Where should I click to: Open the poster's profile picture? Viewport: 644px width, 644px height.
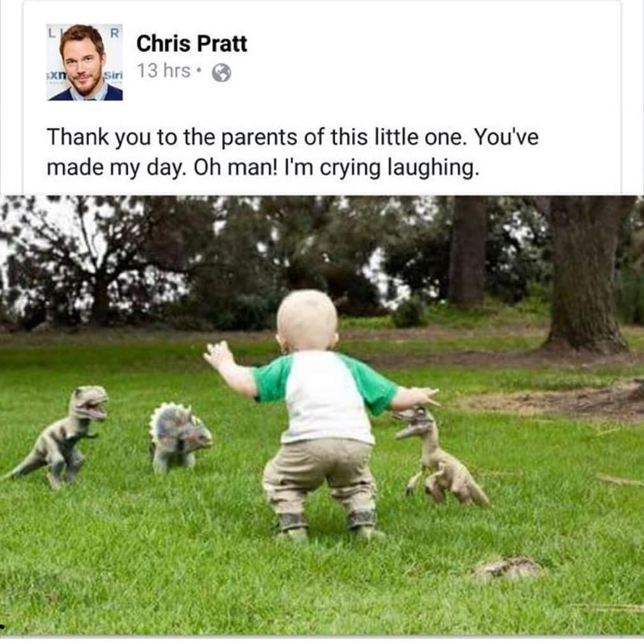85,62
